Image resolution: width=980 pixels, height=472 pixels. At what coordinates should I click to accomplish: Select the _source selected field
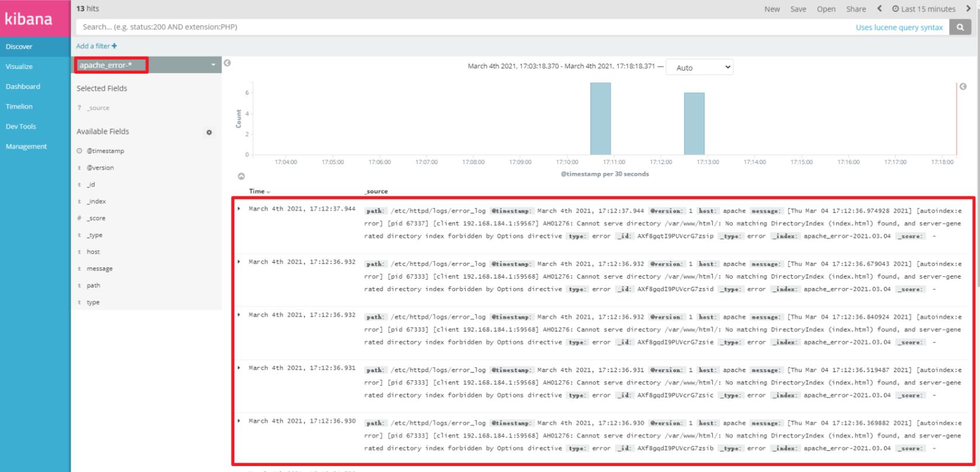(x=98, y=108)
